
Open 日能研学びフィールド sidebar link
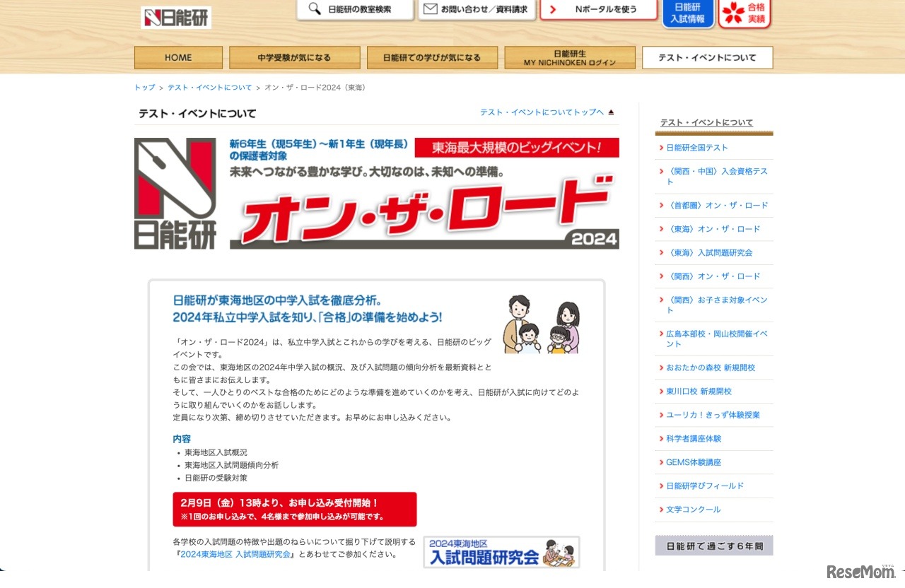(705, 486)
